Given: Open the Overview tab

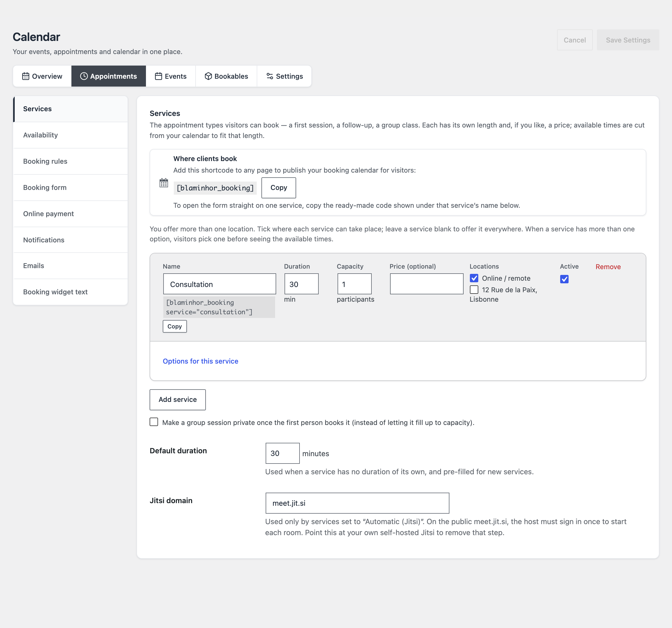Looking at the screenshot, I should click(42, 76).
